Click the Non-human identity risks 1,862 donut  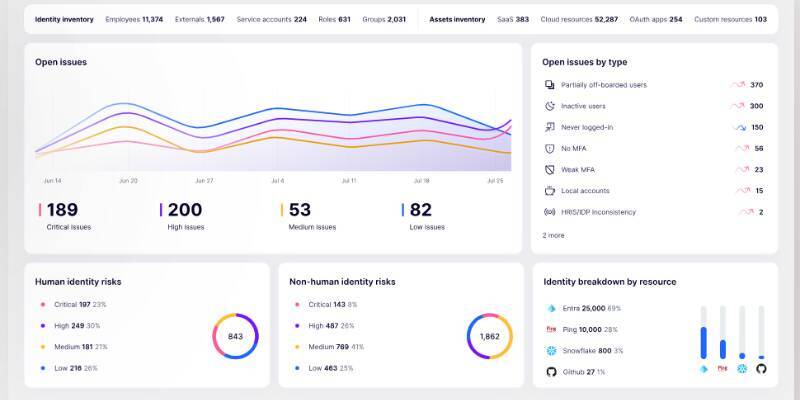pos(489,336)
